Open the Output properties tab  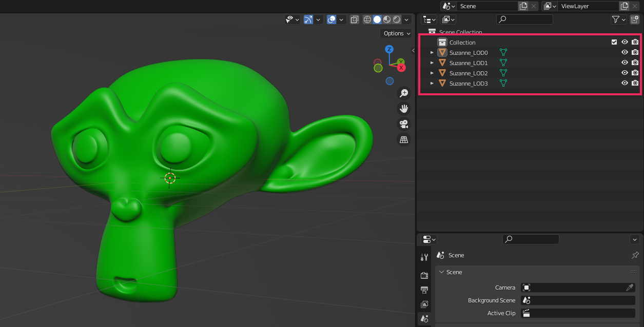[x=424, y=290]
